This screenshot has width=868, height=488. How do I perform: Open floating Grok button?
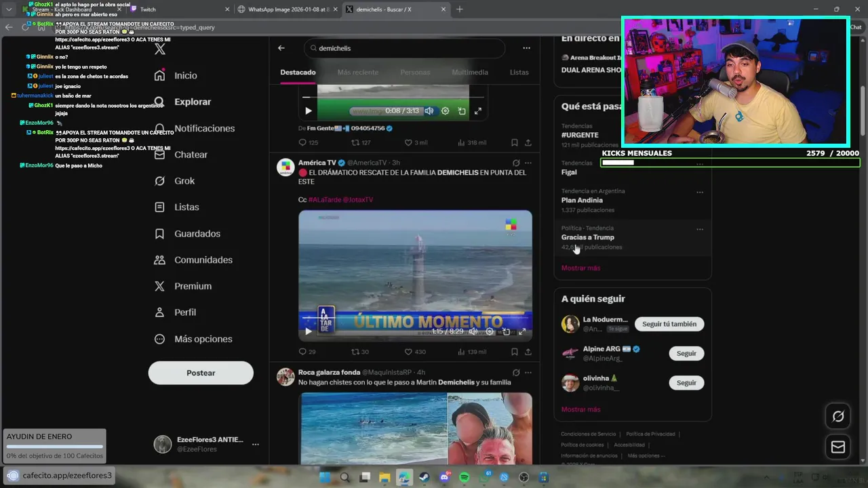click(x=838, y=417)
